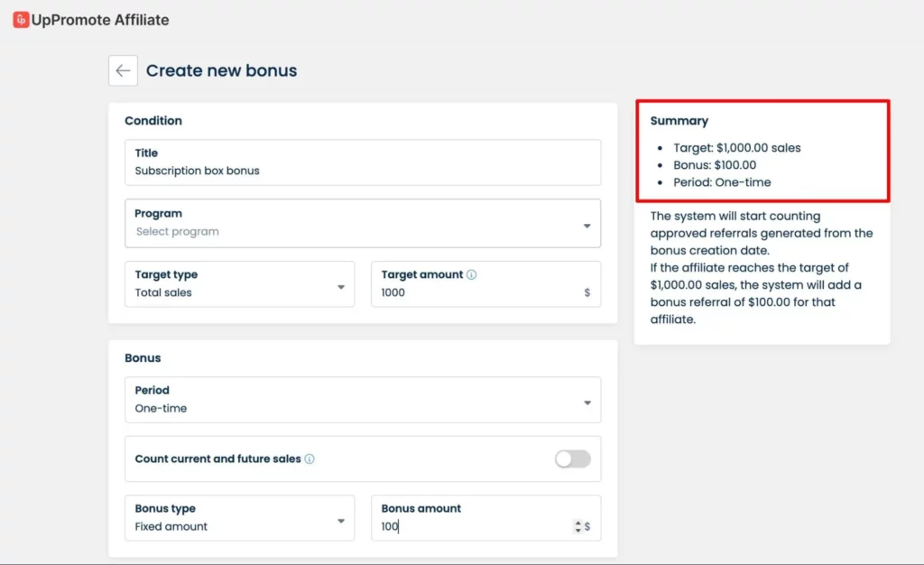Click the UpPromote logo icon
Viewport: 924px width, 565px height.
click(20, 19)
